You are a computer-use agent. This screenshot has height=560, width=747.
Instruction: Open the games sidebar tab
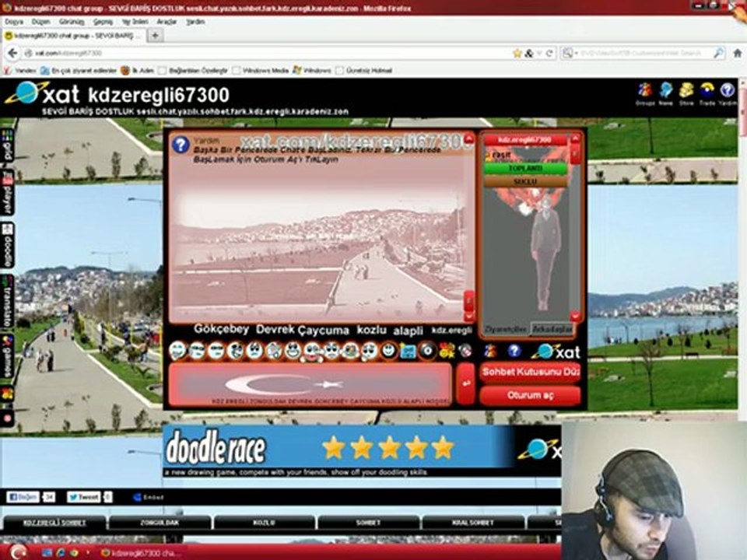click(x=7, y=356)
